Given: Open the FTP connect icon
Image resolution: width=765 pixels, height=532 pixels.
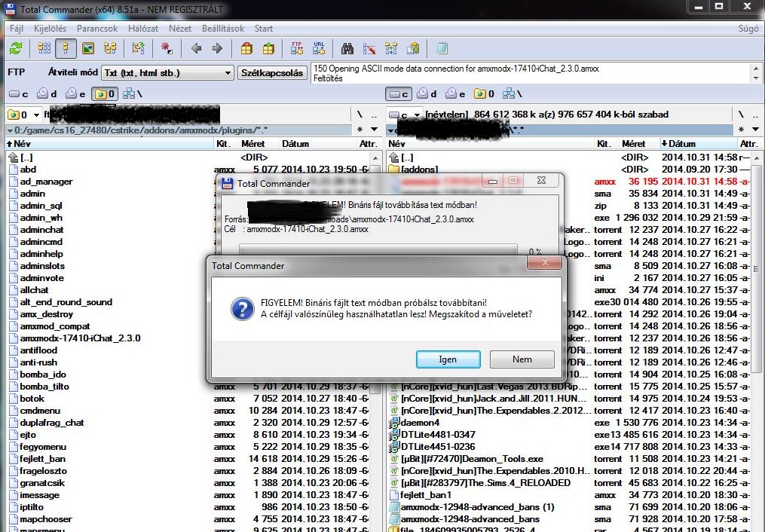Looking at the screenshot, I should pos(297,48).
